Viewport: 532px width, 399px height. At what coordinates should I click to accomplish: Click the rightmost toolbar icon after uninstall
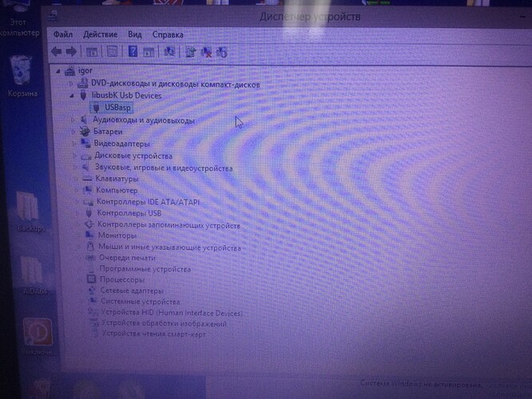221,53
